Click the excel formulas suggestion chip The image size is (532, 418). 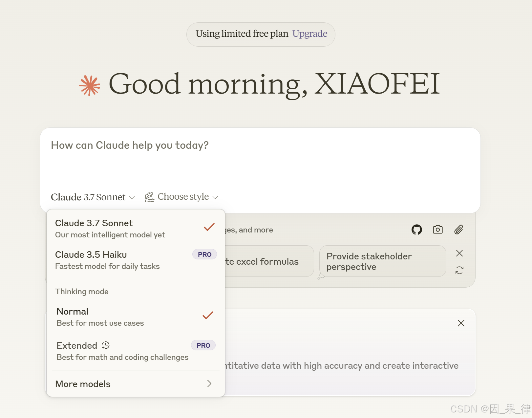click(x=269, y=261)
